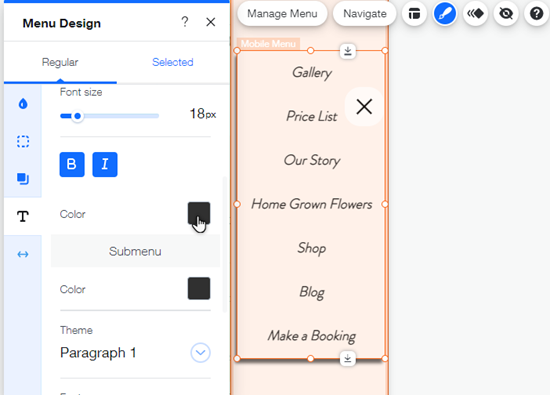Open the Shadow settings icon
The image size is (550, 395).
click(x=23, y=179)
